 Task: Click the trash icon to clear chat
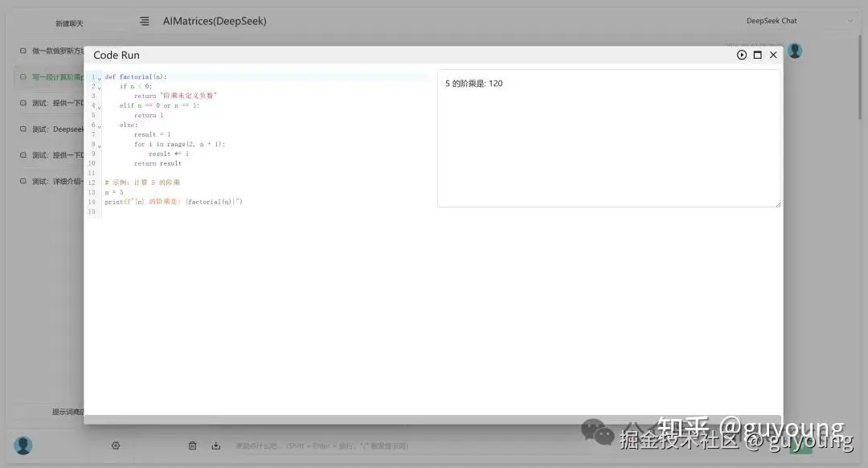click(193, 445)
